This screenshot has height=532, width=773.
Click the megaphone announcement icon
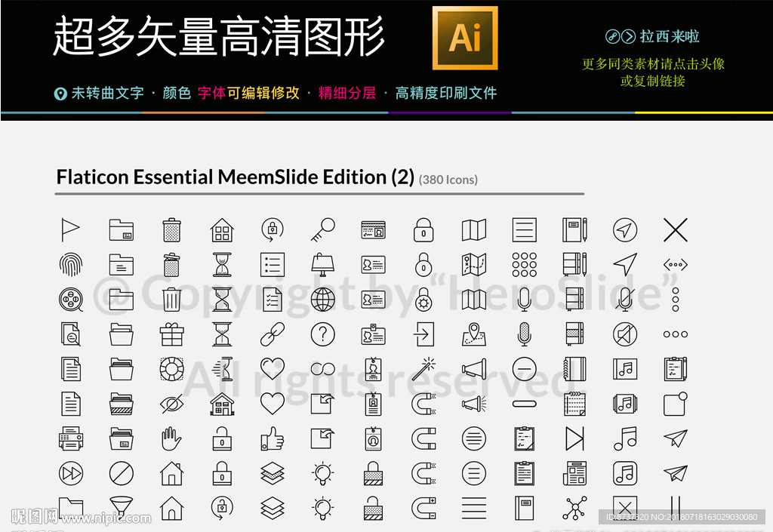point(473,370)
